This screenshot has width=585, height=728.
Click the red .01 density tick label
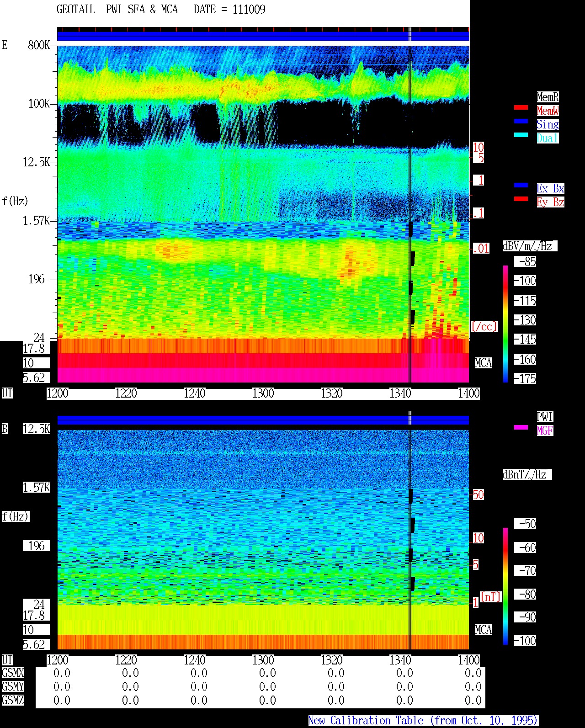point(481,249)
